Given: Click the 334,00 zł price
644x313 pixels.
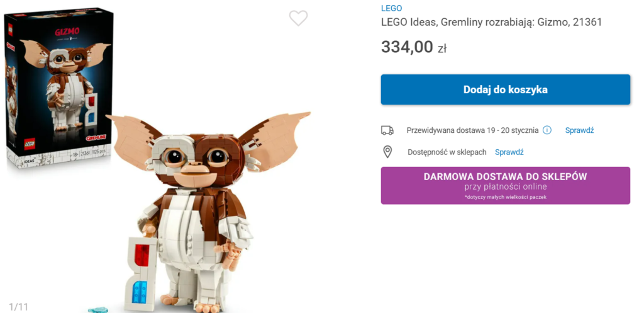Looking at the screenshot, I should pos(413,47).
